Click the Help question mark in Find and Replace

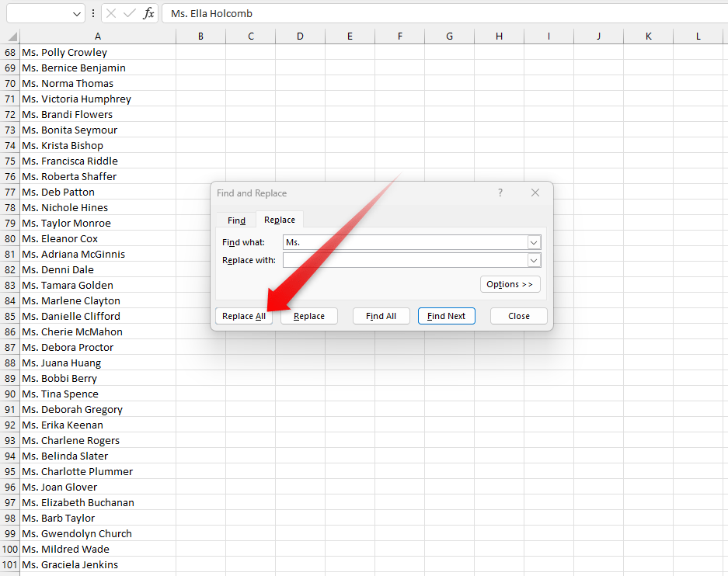[500, 193]
